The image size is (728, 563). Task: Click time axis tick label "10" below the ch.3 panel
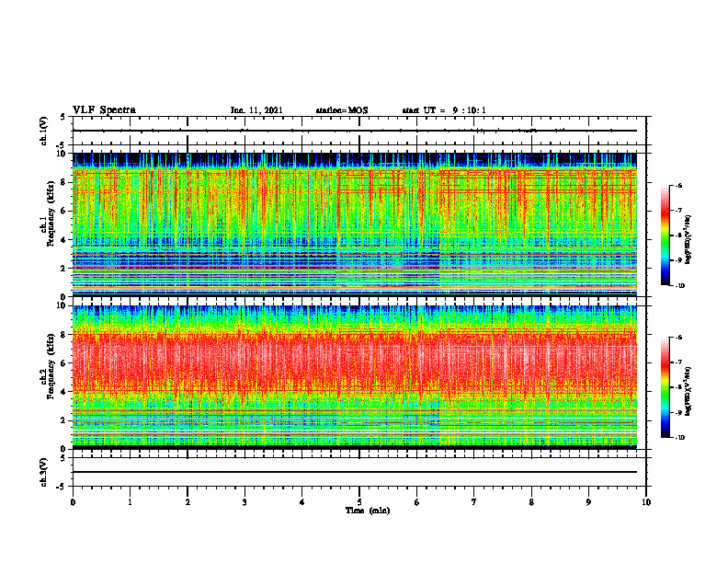tap(646, 502)
